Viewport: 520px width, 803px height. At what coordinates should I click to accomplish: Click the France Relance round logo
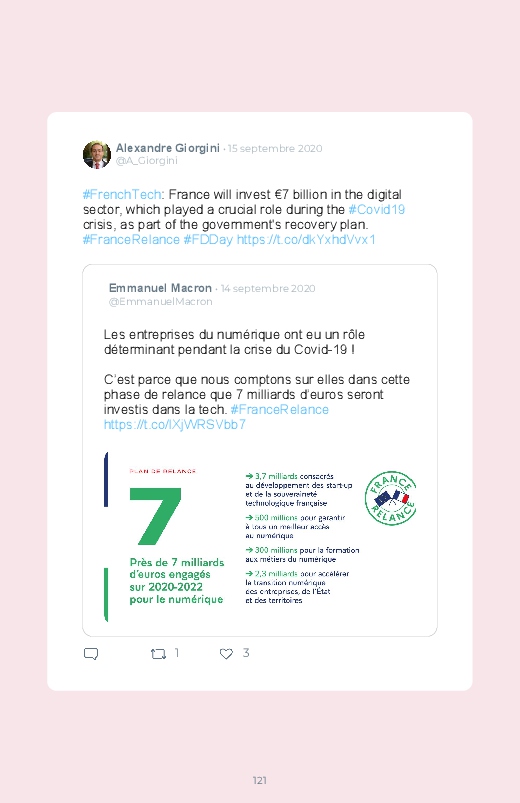click(x=390, y=498)
